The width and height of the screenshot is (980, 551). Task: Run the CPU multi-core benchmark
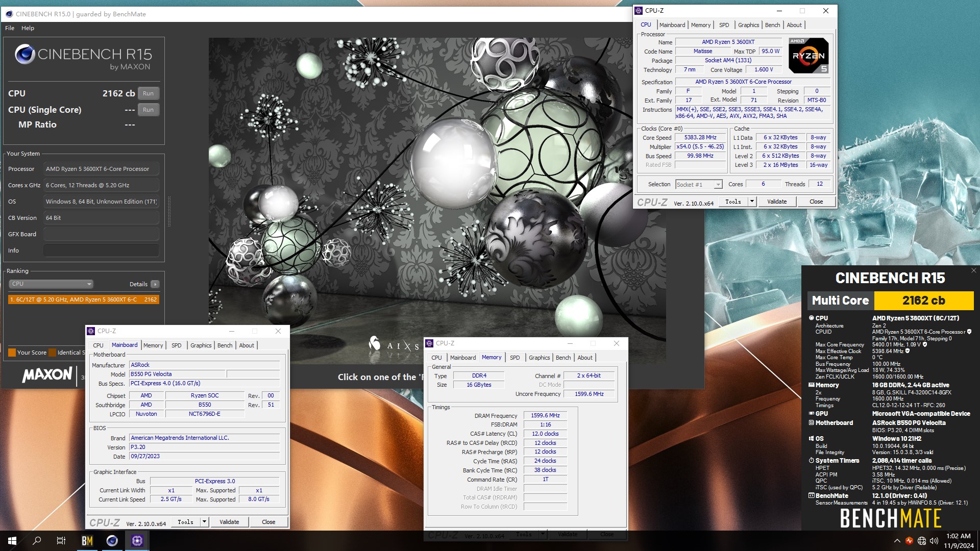148,93
